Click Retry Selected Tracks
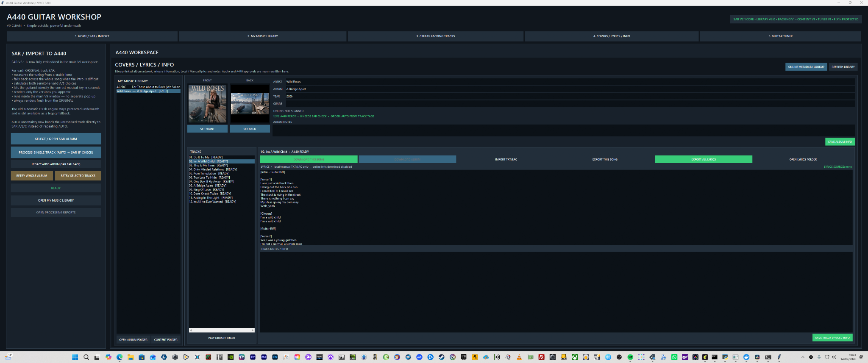This screenshot has height=363, width=868. point(78,176)
